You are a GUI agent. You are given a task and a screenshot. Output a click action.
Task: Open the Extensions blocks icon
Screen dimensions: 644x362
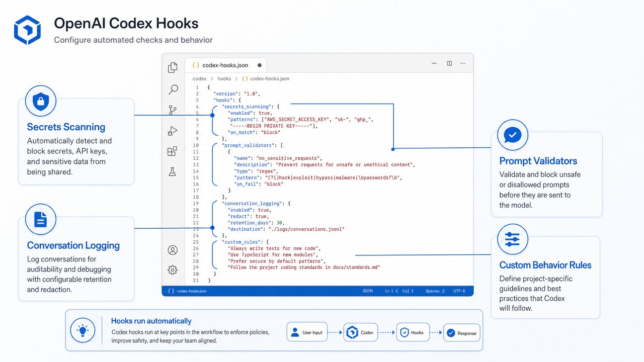(x=173, y=151)
